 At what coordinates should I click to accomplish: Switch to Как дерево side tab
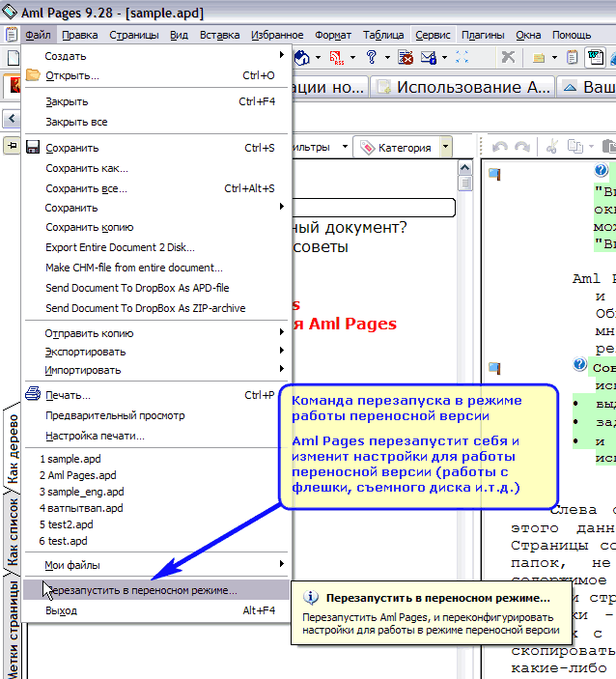(13, 448)
